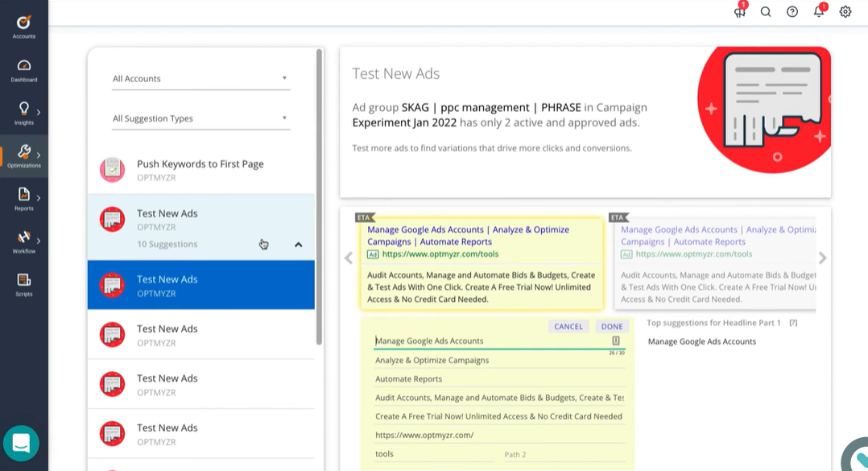Select the blue highlighted Test New Ads item
Viewport: 868px width, 471px height.
pyautogui.click(x=201, y=284)
